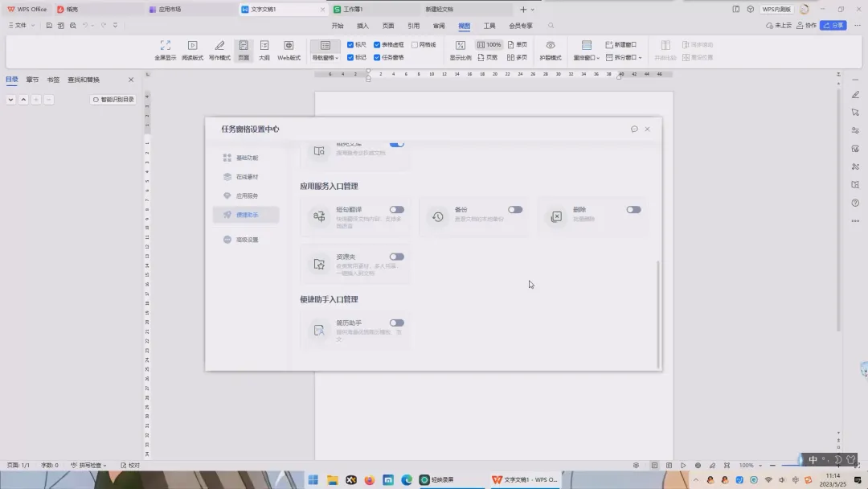Close the 任务窗格设置中心 dialog
The height and width of the screenshot is (489, 868).
tap(647, 129)
